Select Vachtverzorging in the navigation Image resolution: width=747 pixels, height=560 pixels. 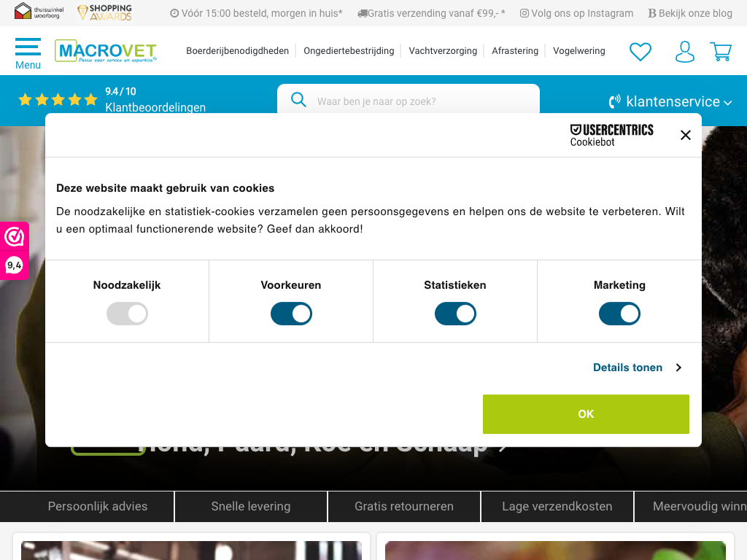[x=443, y=51]
